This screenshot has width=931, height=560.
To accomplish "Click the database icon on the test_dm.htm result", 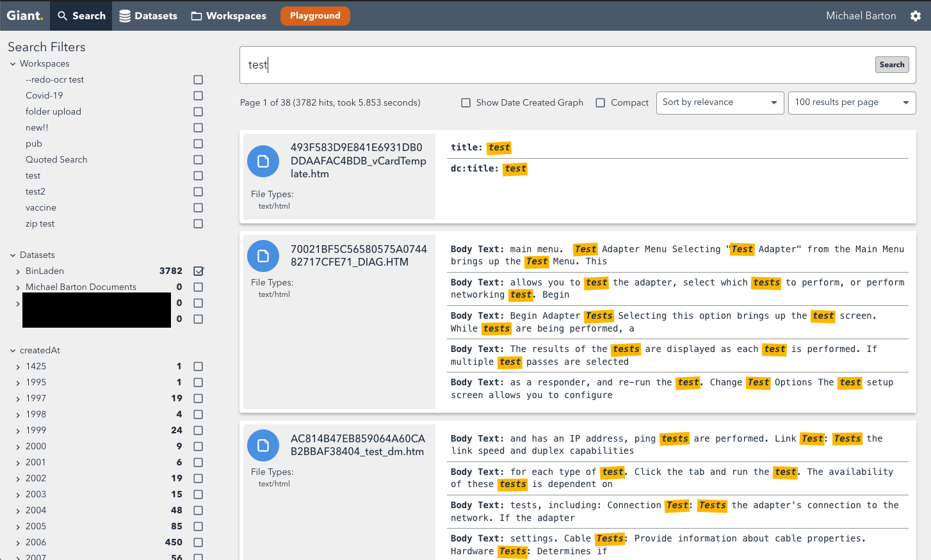I will point(263,445).
